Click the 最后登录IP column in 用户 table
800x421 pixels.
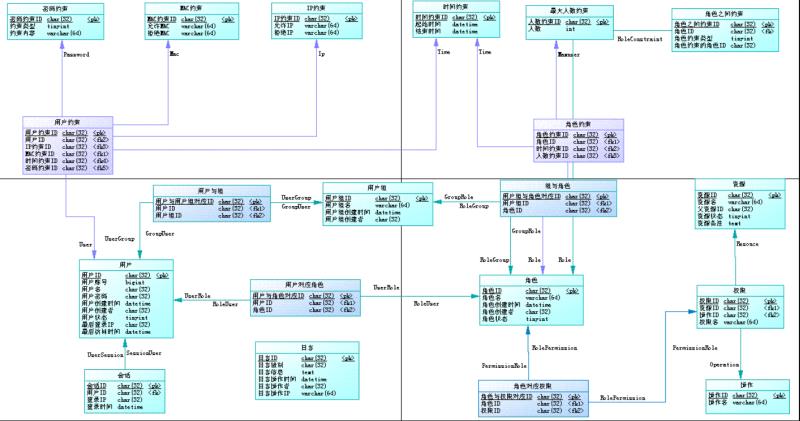126,325
